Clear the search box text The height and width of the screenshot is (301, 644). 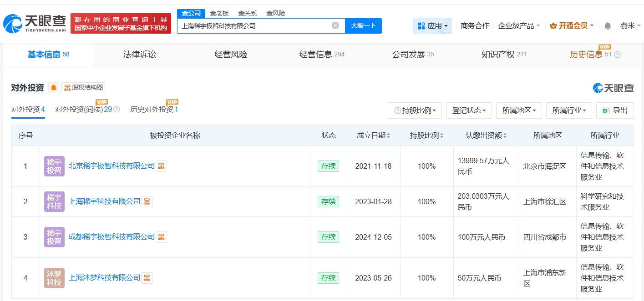point(335,25)
